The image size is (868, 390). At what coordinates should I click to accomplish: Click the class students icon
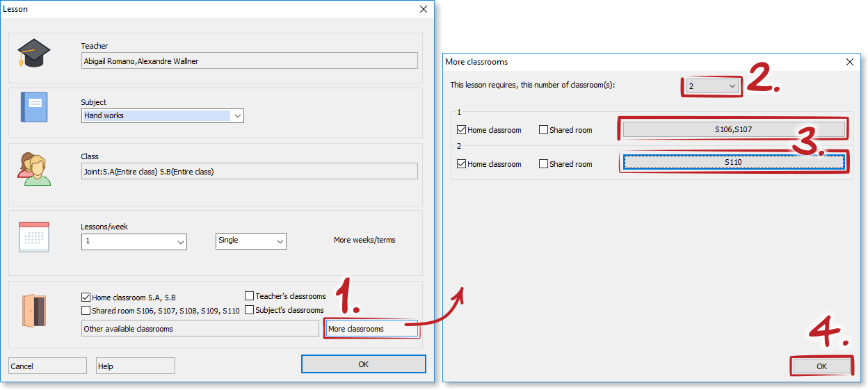(x=34, y=169)
